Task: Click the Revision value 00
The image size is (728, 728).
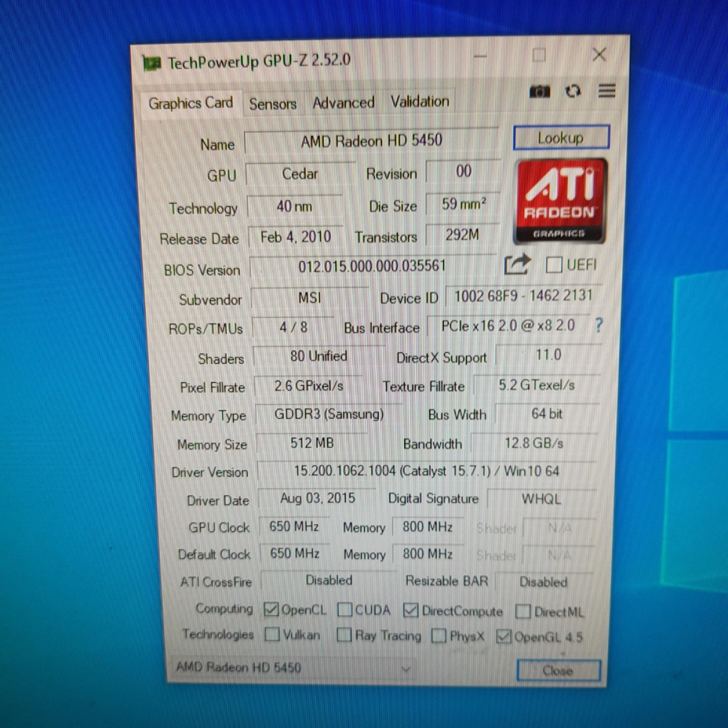Action: tap(463, 171)
